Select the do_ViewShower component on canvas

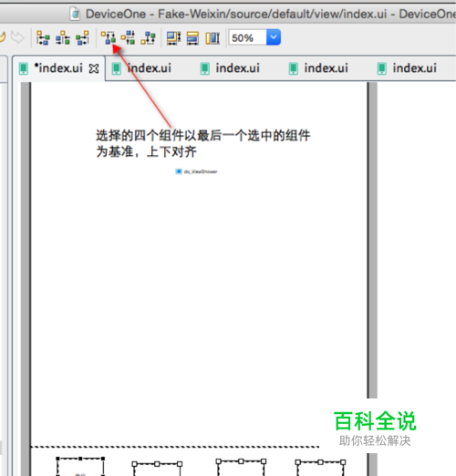tap(196, 171)
